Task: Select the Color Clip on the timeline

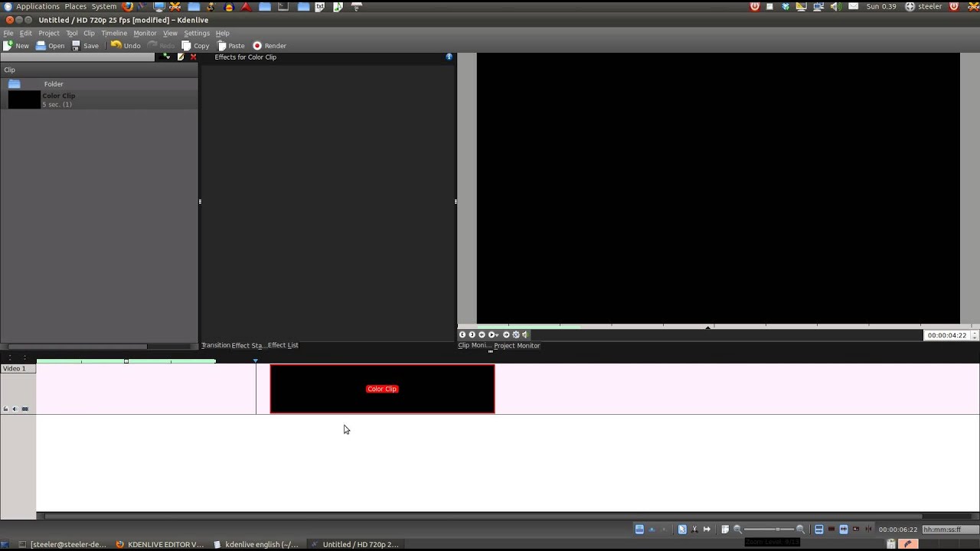Action: tap(382, 389)
